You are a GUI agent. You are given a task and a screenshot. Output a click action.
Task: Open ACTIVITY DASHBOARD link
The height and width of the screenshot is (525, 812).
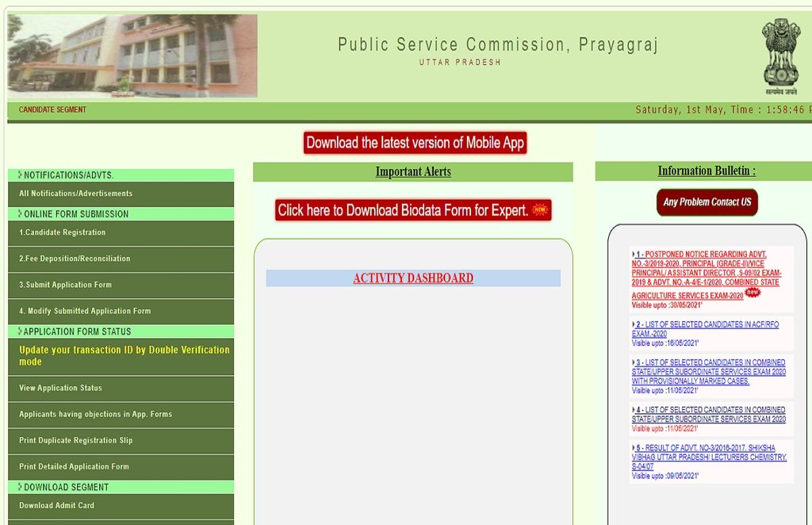click(x=413, y=278)
